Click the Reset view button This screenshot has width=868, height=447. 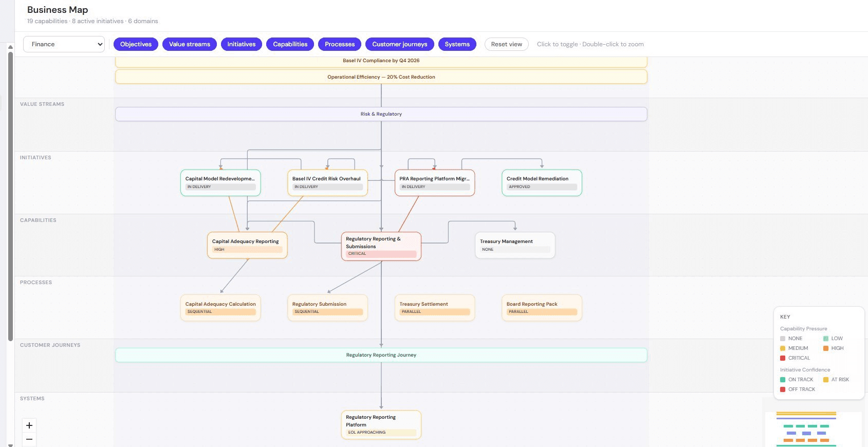[507, 44]
